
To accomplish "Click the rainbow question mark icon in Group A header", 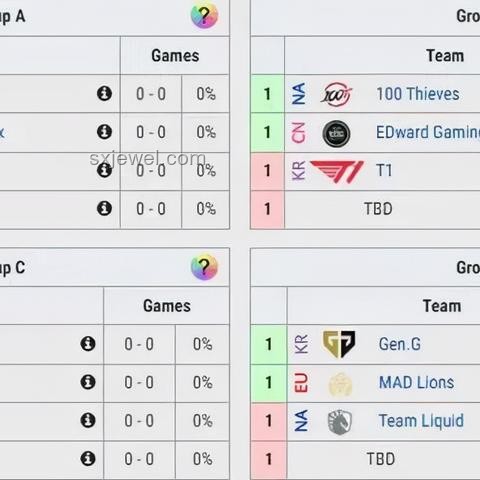I will coord(204,15).
